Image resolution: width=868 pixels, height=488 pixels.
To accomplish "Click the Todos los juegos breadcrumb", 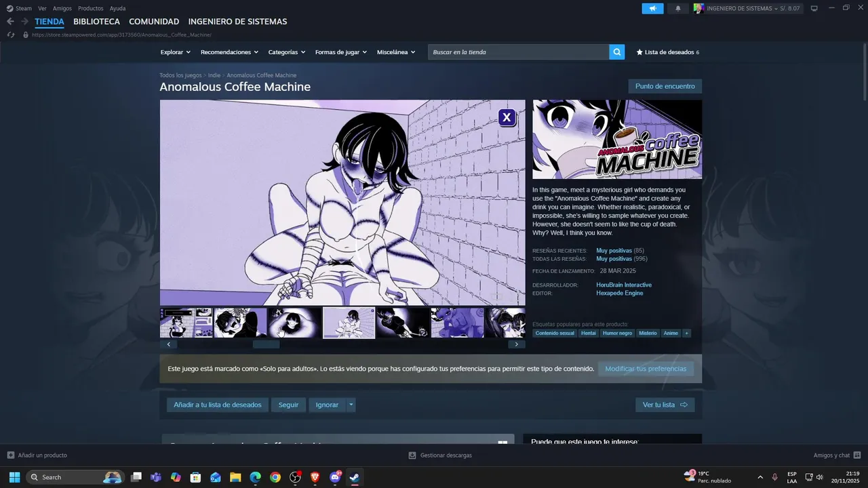I will coord(180,75).
